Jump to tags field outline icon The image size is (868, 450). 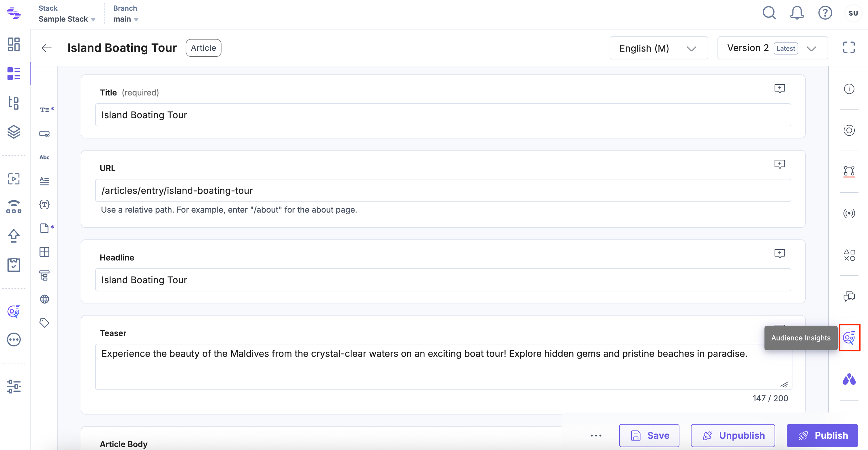[45, 323]
